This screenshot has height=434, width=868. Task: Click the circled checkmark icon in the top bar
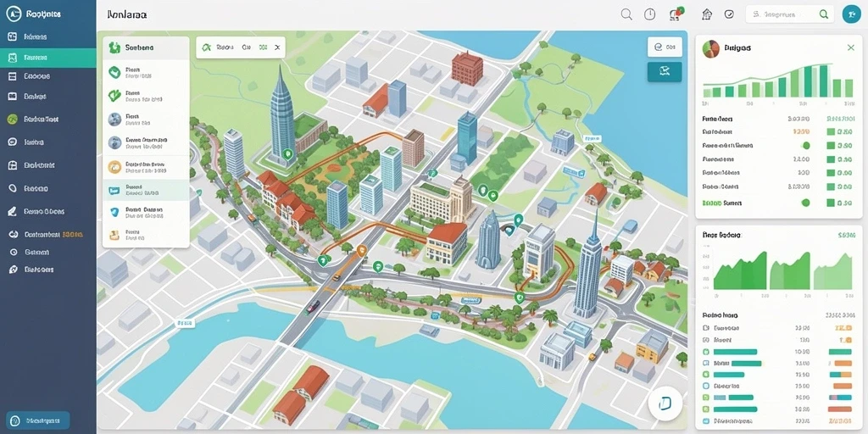(729, 14)
